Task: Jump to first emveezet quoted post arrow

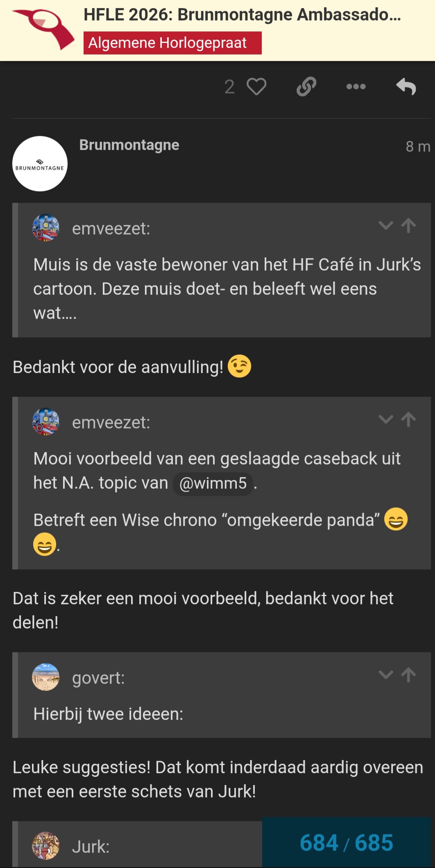Action: coord(408,226)
